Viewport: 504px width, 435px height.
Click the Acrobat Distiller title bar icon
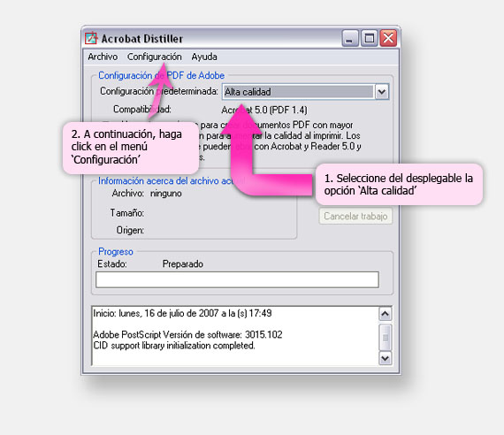pyautogui.click(x=91, y=38)
